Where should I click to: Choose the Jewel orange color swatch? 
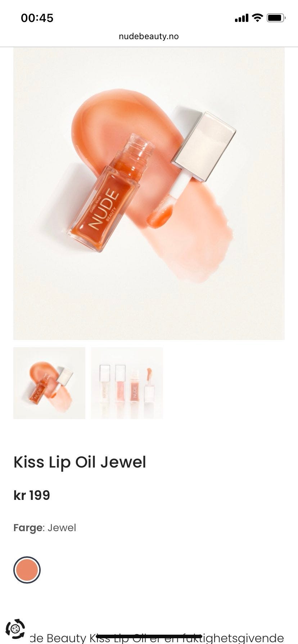[x=27, y=570]
